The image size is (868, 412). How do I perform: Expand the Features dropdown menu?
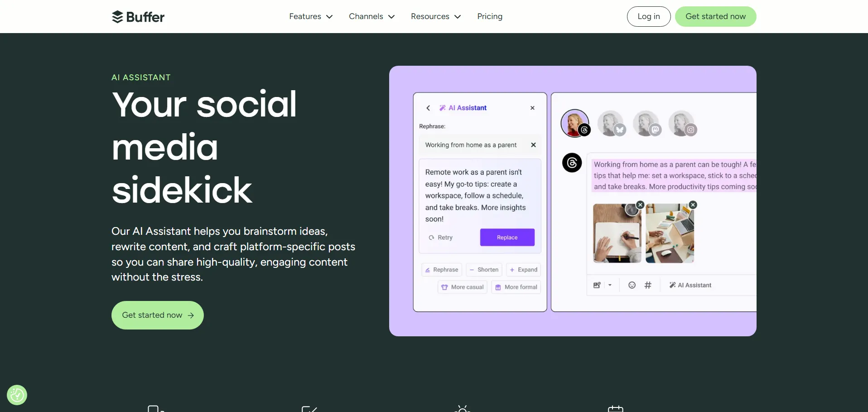click(311, 16)
